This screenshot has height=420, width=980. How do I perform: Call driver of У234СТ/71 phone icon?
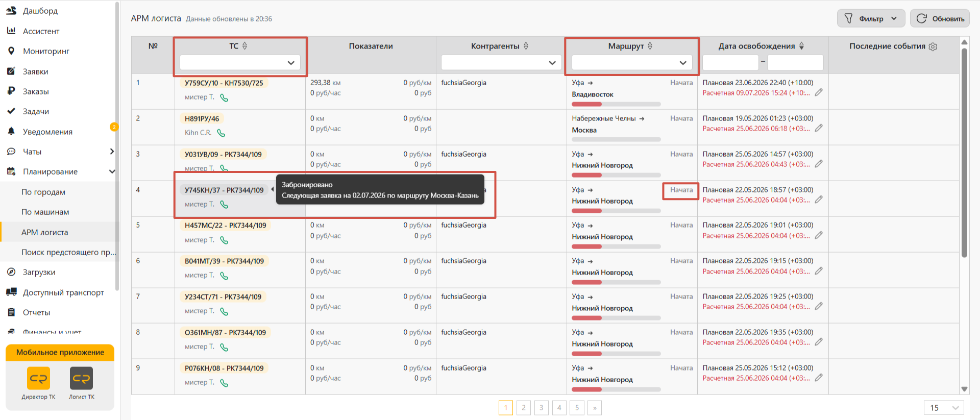coord(224,311)
